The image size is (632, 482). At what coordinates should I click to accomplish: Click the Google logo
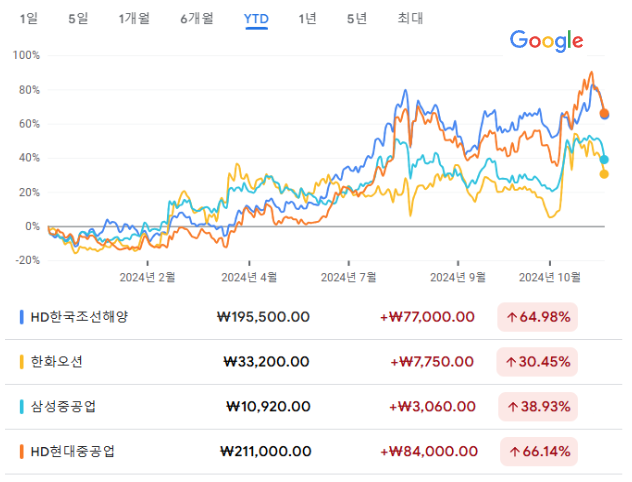[546, 41]
